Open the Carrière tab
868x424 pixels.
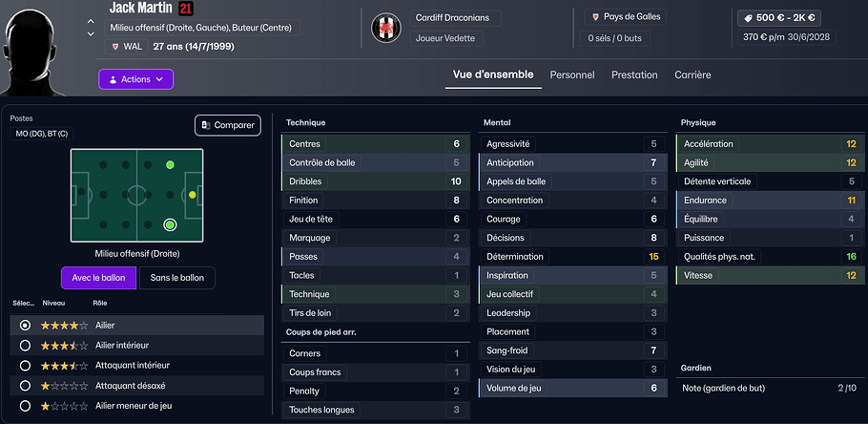point(692,74)
